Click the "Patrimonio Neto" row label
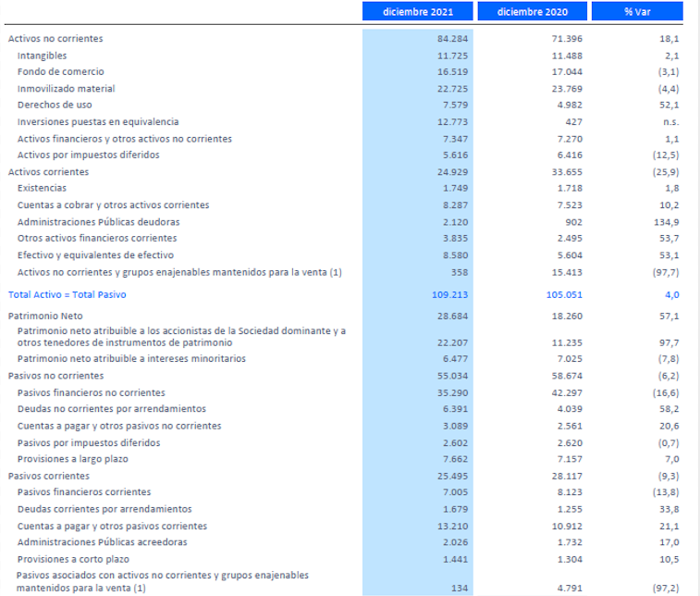 click(x=44, y=317)
